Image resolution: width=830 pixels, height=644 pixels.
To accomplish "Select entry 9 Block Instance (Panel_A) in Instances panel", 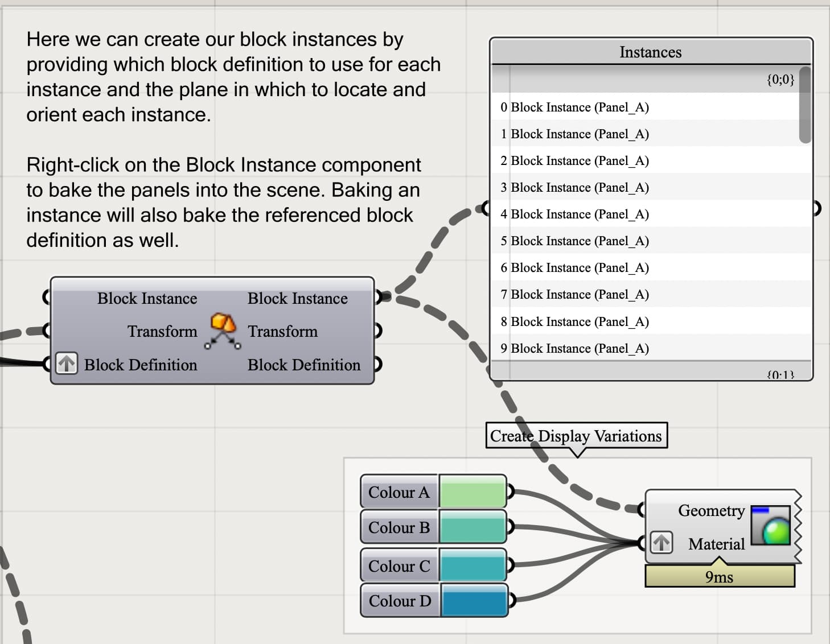I will pyautogui.click(x=575, y=348).
